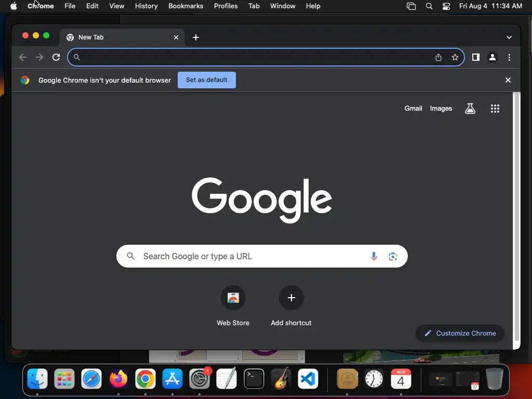Open Spotlight search in menu bar
This screenshot has width=532, height=399.
429,6
